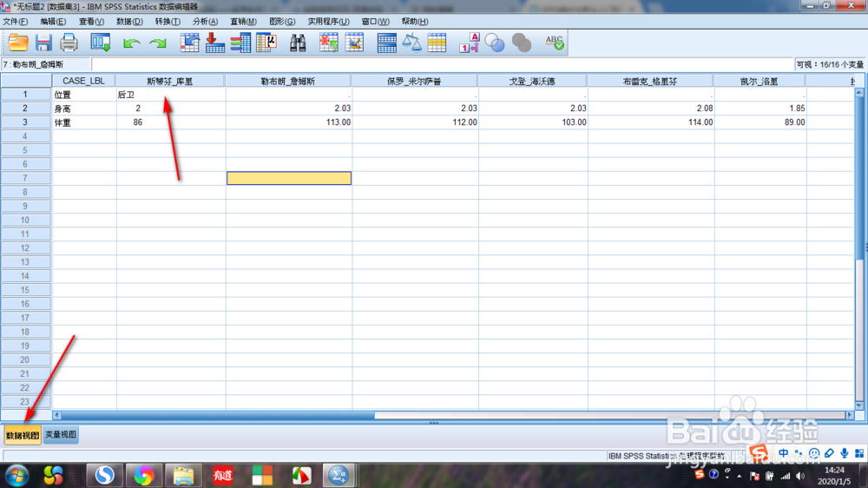Select the 勒布朗_詹姆斯 column header
Screen dimensions: 868x488
[x=288, y=81]
